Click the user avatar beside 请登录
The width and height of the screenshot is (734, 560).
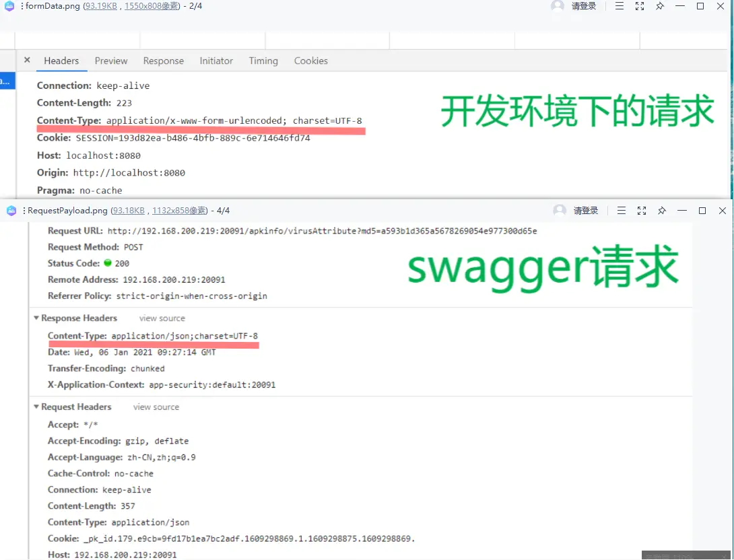(x=557, y=6)
